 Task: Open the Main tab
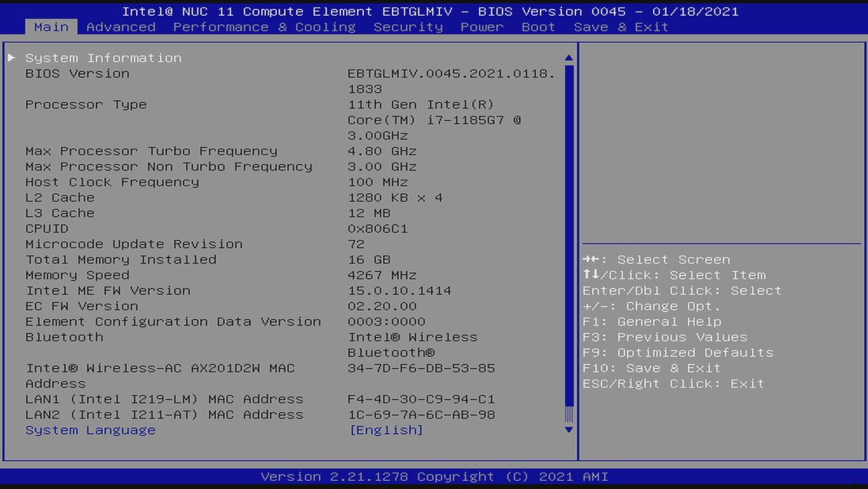[51, 27]
